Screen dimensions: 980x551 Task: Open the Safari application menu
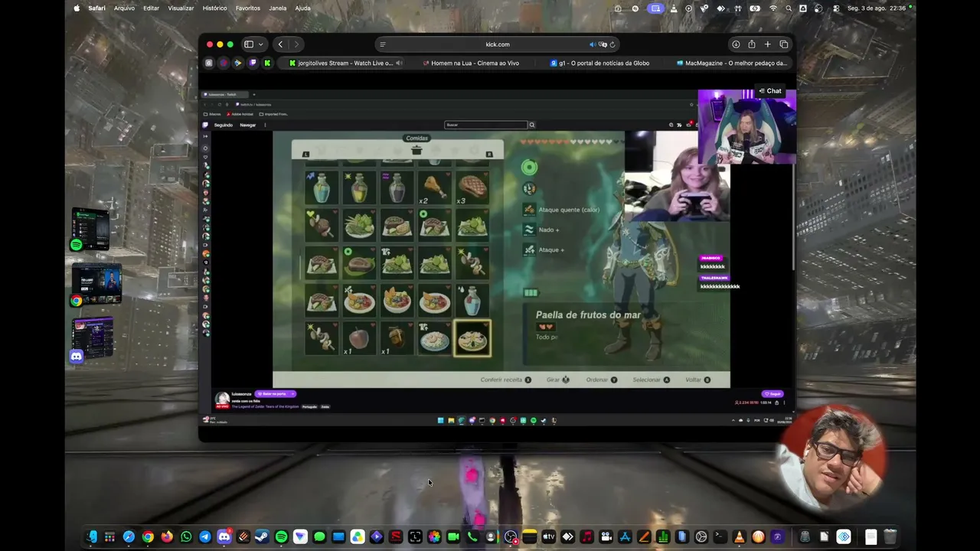pyautogui.click(x=96, y=8)
